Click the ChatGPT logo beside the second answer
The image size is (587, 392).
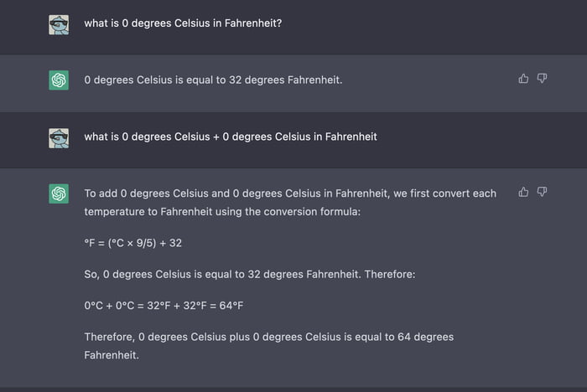pyautogui.click(x=59, y=193)
